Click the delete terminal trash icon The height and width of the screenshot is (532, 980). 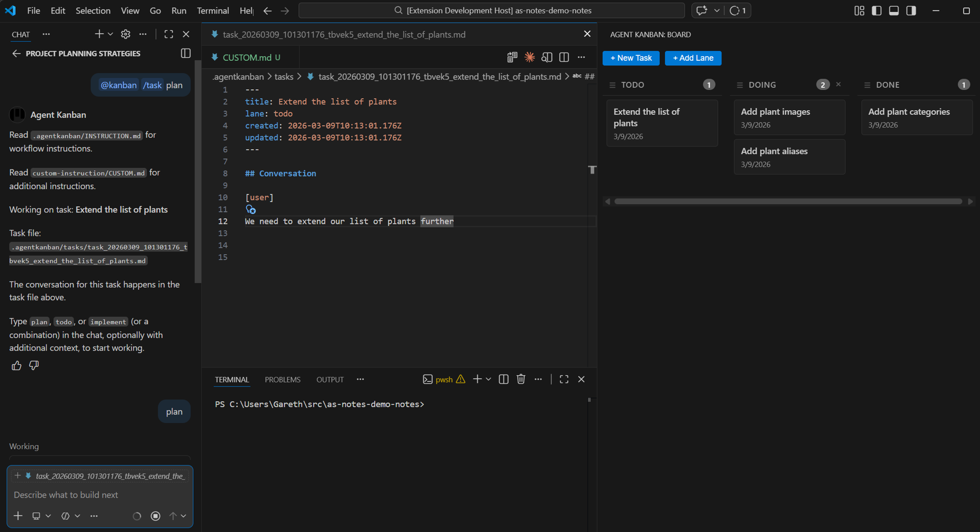tap(521, 379)
